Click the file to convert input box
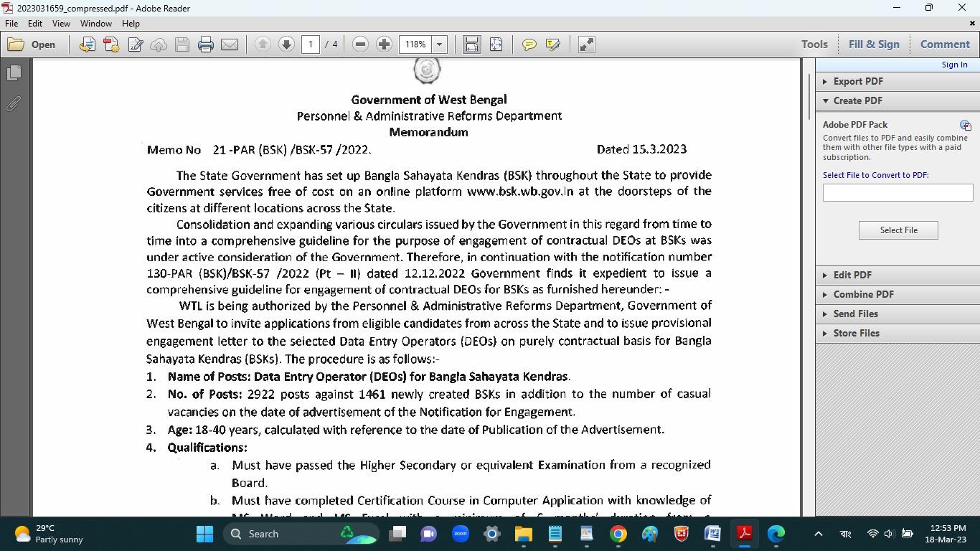980x551 pixels. pyautogui.click(x=897, y=192)
